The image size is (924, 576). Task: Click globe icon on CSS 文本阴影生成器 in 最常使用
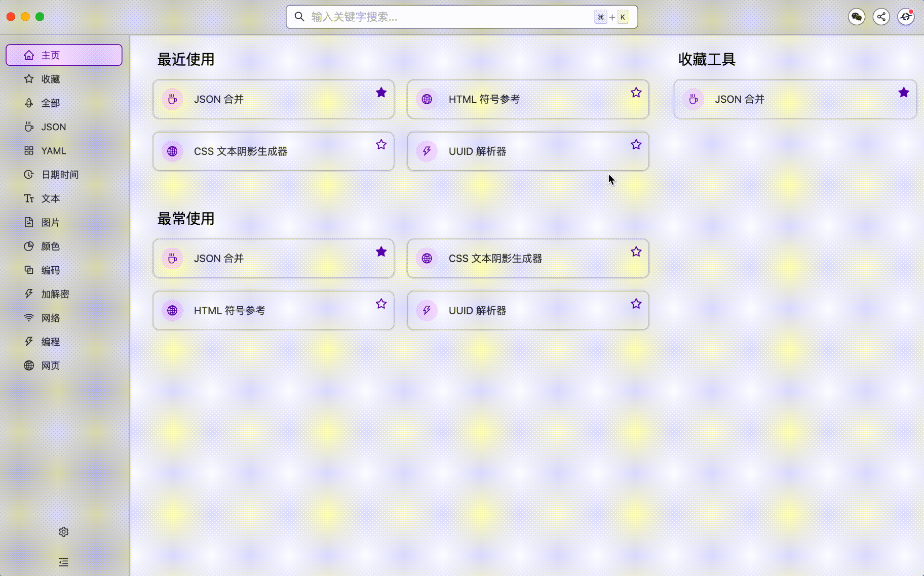tap(427, 258)
